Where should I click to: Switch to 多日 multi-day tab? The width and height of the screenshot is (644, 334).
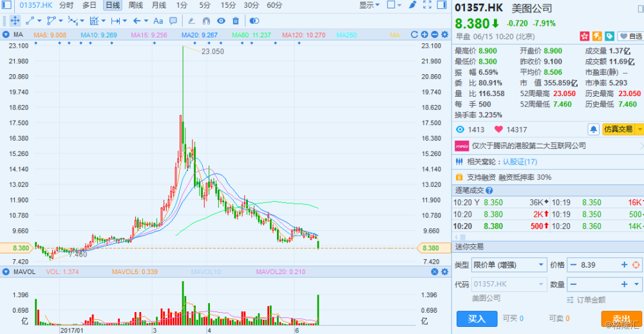coord(89,5)
